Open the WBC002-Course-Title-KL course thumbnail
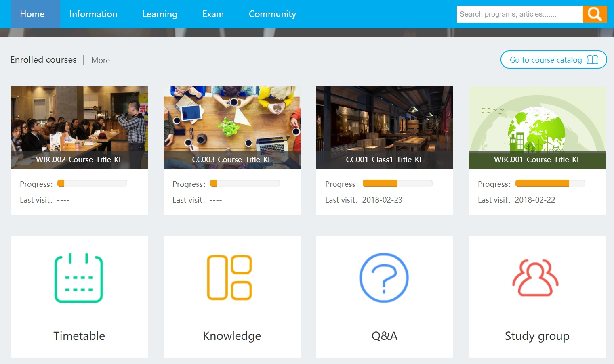Viewport: 614px width, 364px height. pos(79,121)
